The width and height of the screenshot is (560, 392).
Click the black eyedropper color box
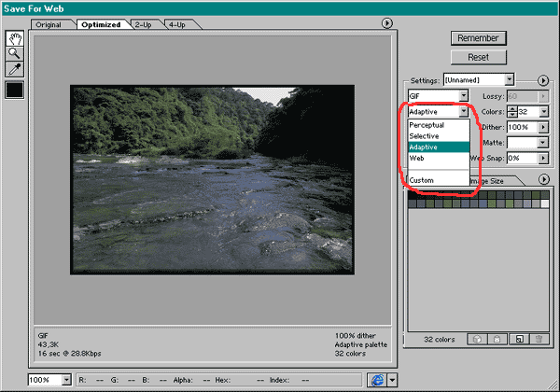click(15, 90)
